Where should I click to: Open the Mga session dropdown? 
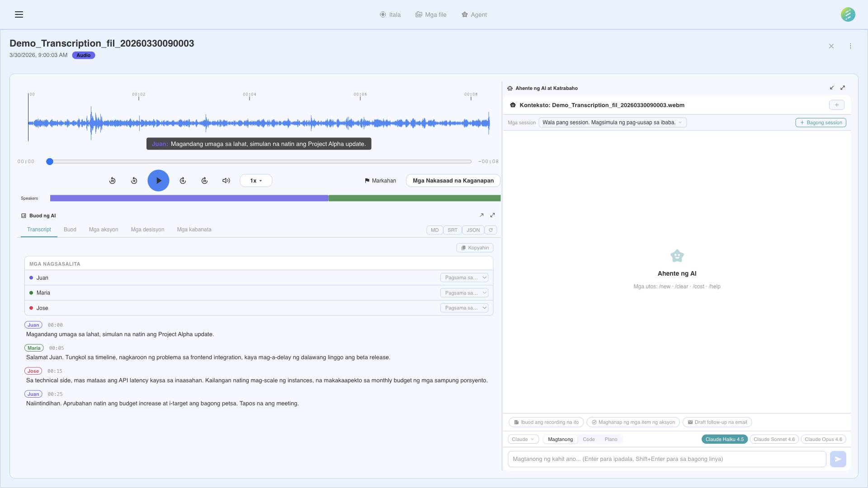[612, 122]
